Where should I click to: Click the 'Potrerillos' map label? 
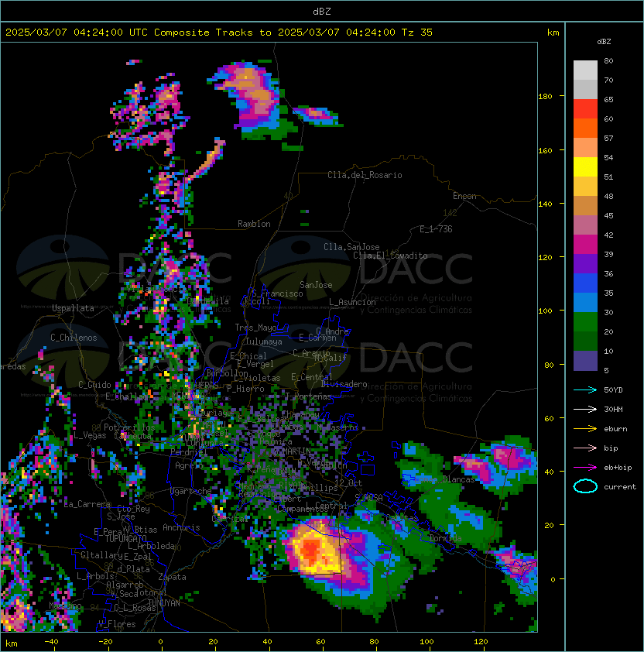coord(129,427)
